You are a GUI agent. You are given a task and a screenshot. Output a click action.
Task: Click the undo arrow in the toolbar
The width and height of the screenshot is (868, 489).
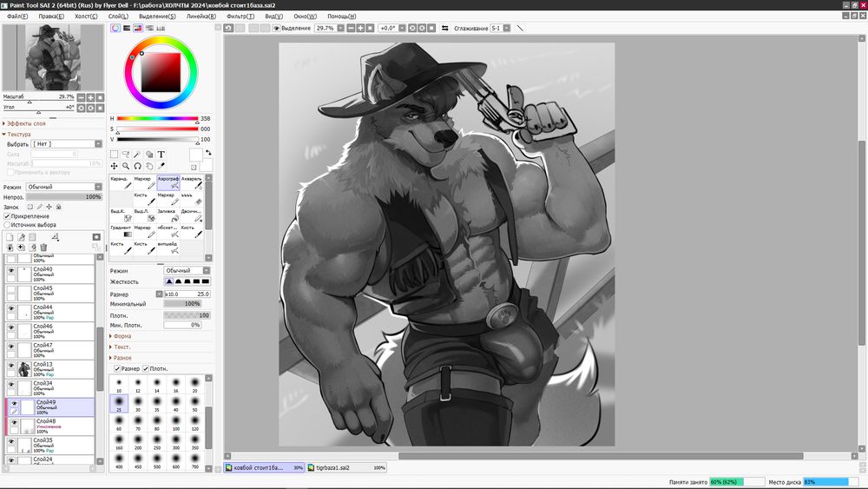point(228,28)
